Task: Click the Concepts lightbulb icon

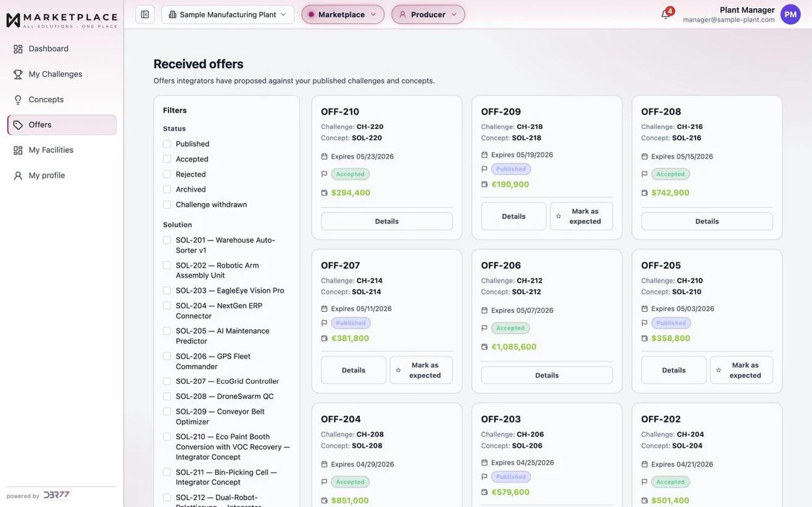Action: 18,99
